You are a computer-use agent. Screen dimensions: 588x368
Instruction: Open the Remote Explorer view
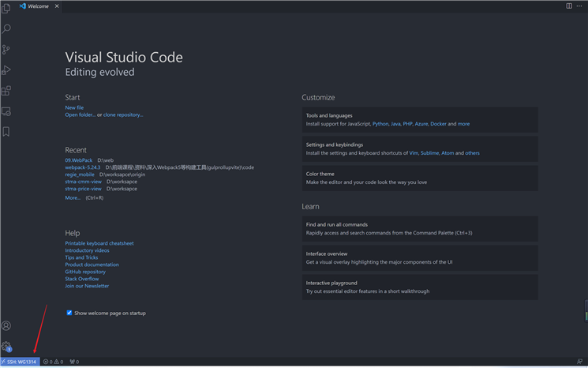(6, 111)
